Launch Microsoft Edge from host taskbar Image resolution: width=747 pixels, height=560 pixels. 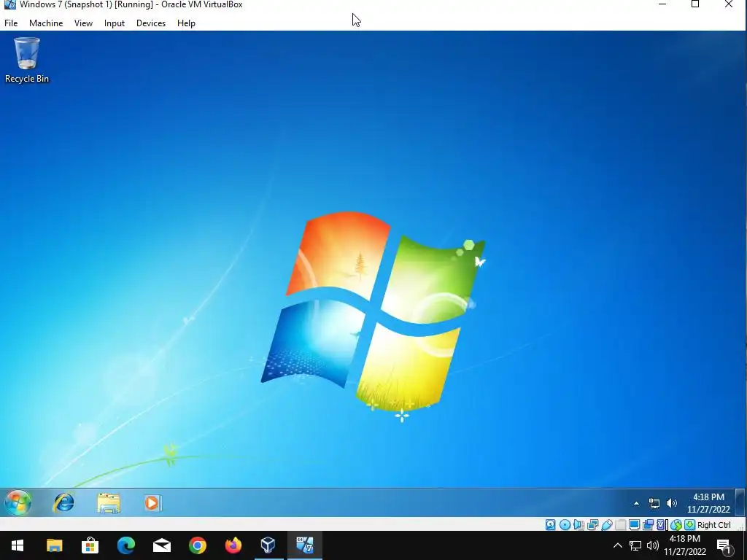pos(125,545)
